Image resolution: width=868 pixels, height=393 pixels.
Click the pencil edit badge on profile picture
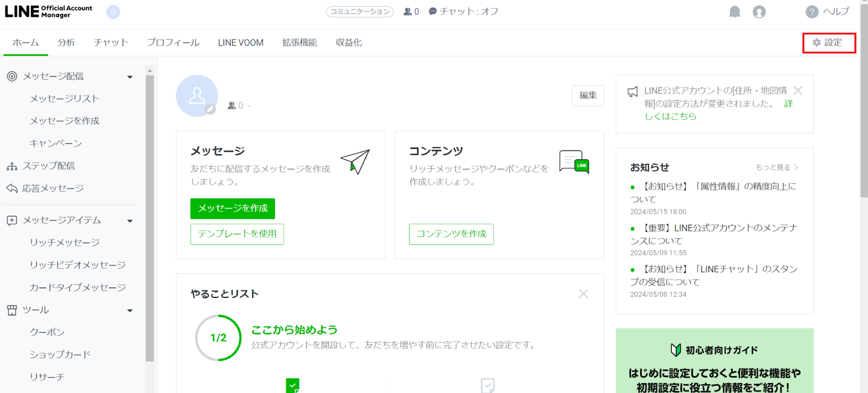pyautogui.click(x=210, y=109)
